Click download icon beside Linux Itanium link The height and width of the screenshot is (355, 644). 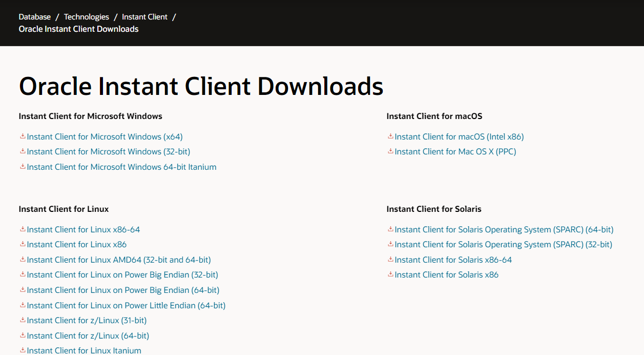tap(23, 350)
